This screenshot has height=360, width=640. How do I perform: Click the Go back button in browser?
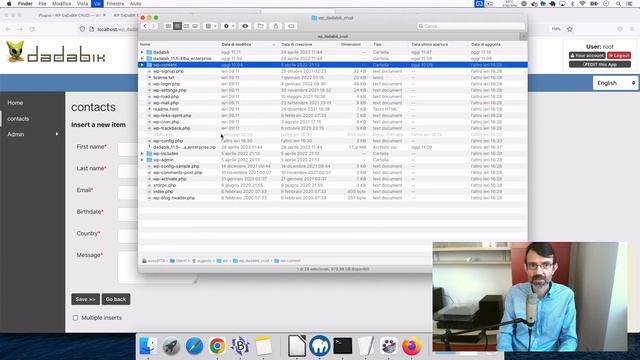(116, 299)
